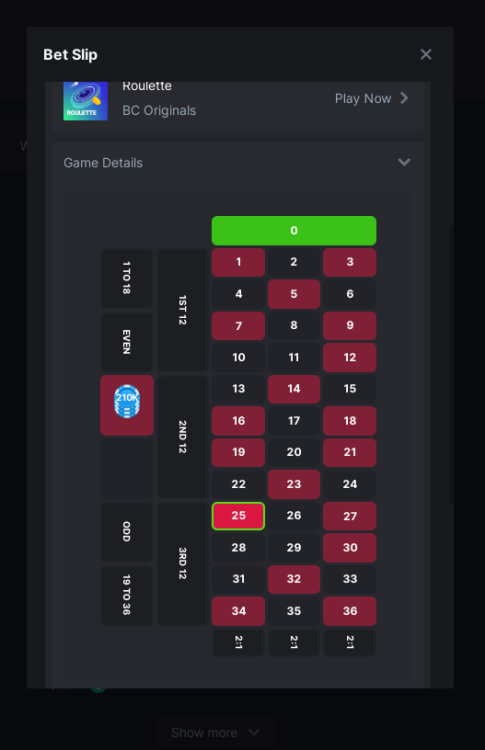This screenshot has height=750, width=485.
Task: Click the Play Now arrow chevron
Action: tap(405, 98)
